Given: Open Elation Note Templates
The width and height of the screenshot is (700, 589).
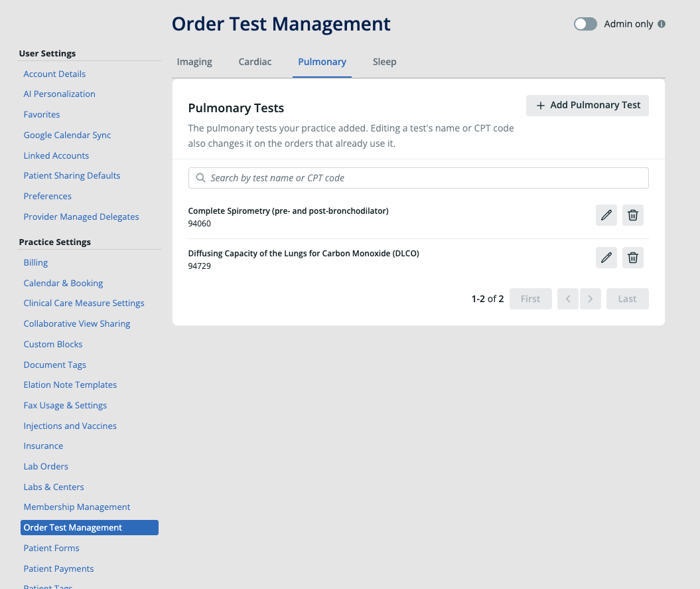Looking at the screenshot, I should 70,384.
